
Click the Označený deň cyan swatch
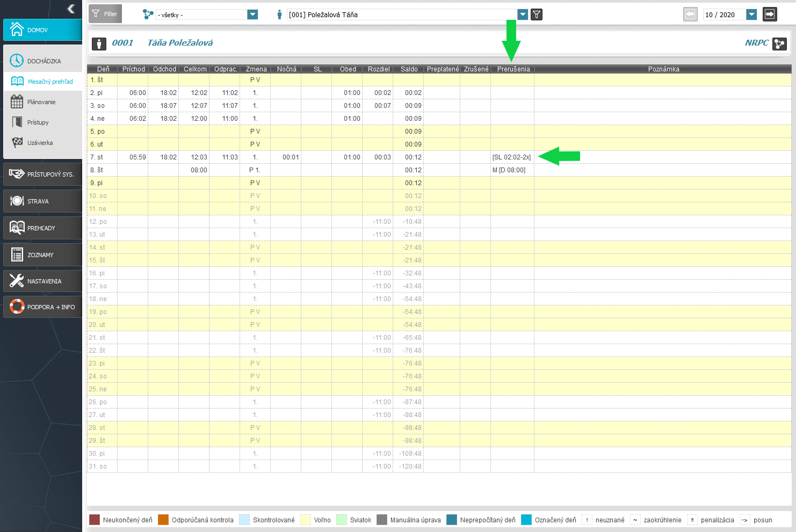click(526, 520)
